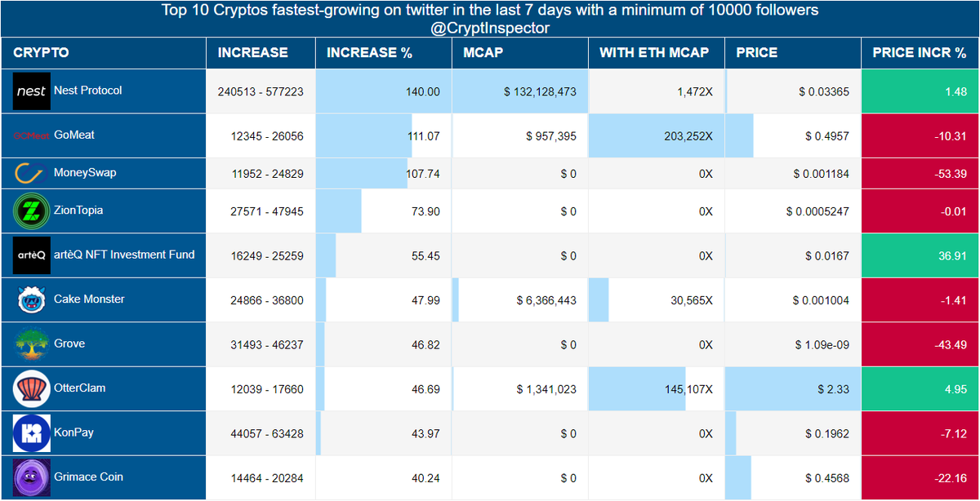The height and width of the screenshot is (501, 980).
Task: Click the ZionTopia name text
Action: (78, 211)
